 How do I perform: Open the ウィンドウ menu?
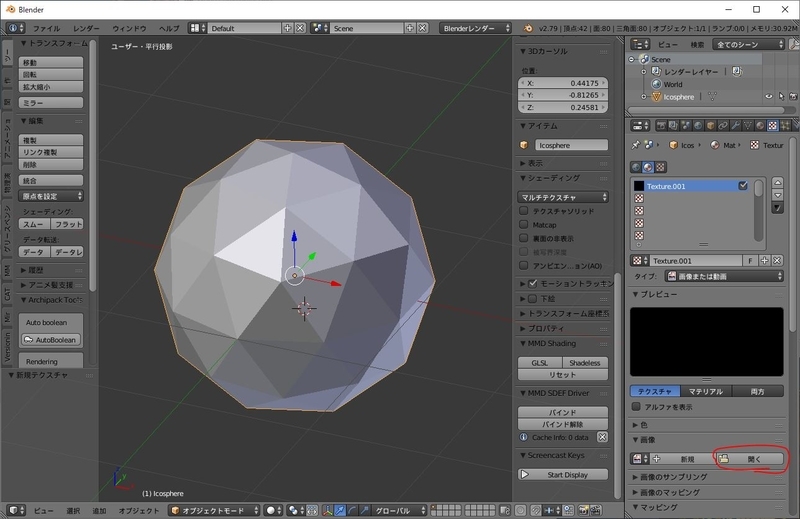tap(129, 29)
